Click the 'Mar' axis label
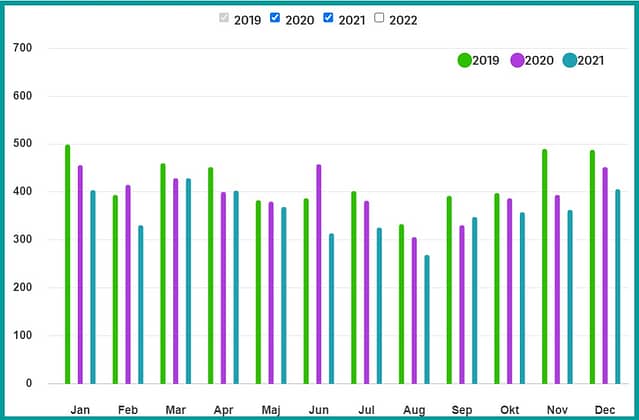Image resolution: width=639 pixels, height=420 pixels. click(176, 409)
